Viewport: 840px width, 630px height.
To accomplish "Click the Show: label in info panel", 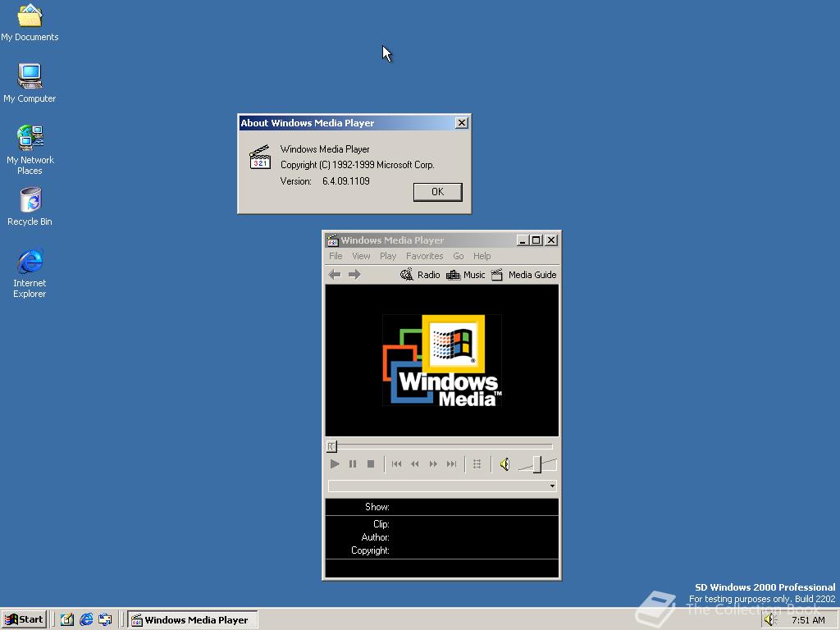I will pyautogui.click(x=377, y=507).
